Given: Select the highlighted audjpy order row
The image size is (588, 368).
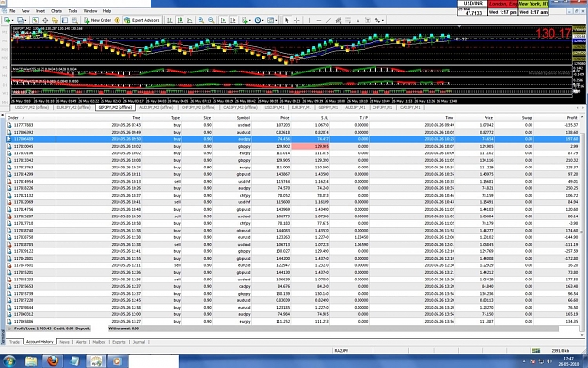Looking at the screenshot, I should click(x=293, y=139).
